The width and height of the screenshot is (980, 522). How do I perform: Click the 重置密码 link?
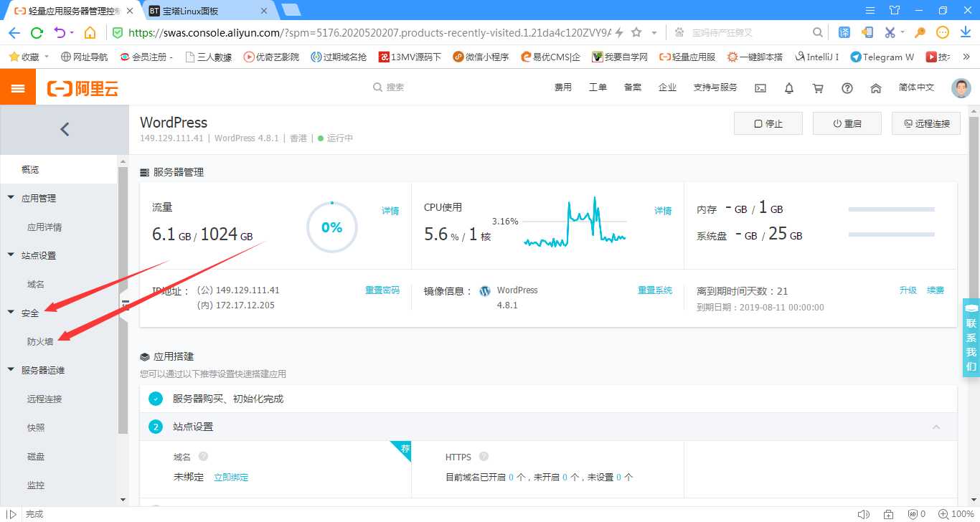(382, 290)
